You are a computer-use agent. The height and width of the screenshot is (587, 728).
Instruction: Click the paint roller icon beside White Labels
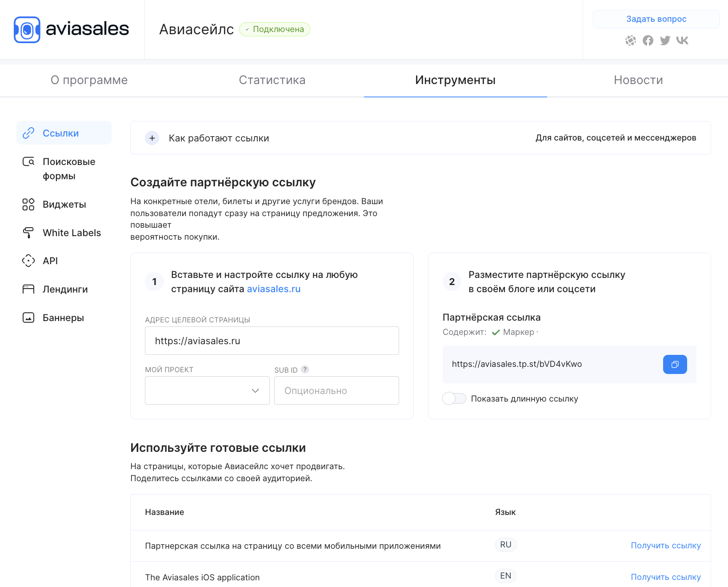click(28, 233)
